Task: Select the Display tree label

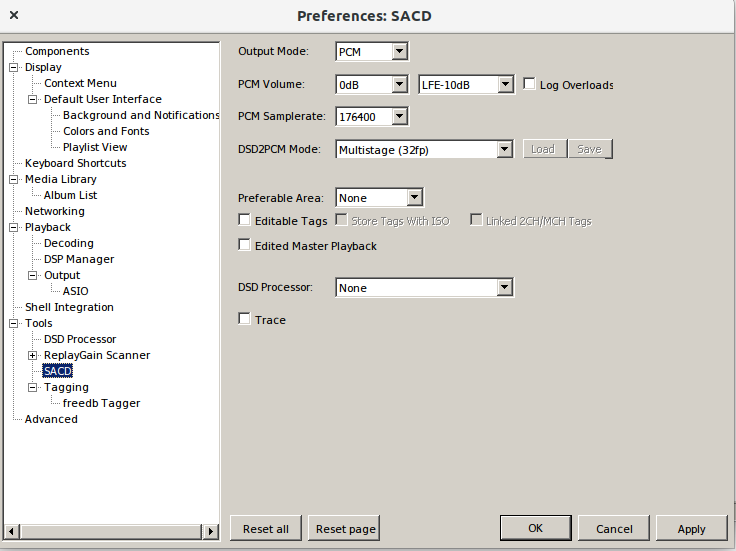Action: click(x=43, y=67)
